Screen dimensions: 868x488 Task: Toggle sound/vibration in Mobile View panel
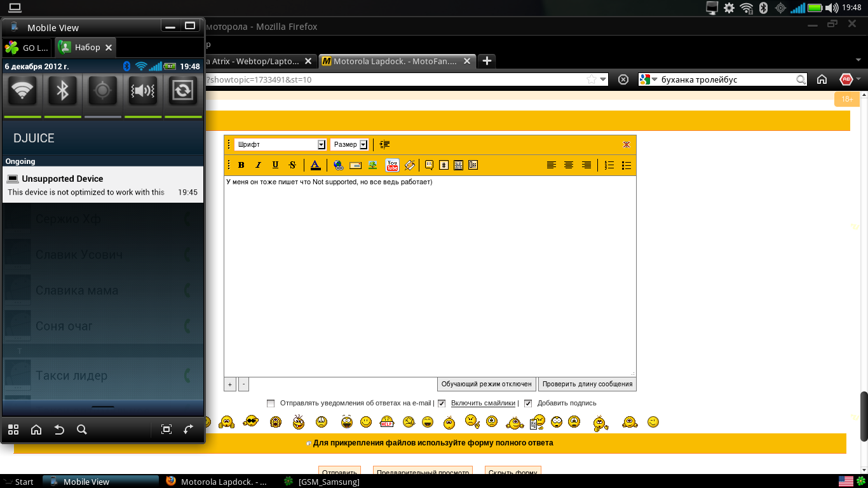coord(142,91)
